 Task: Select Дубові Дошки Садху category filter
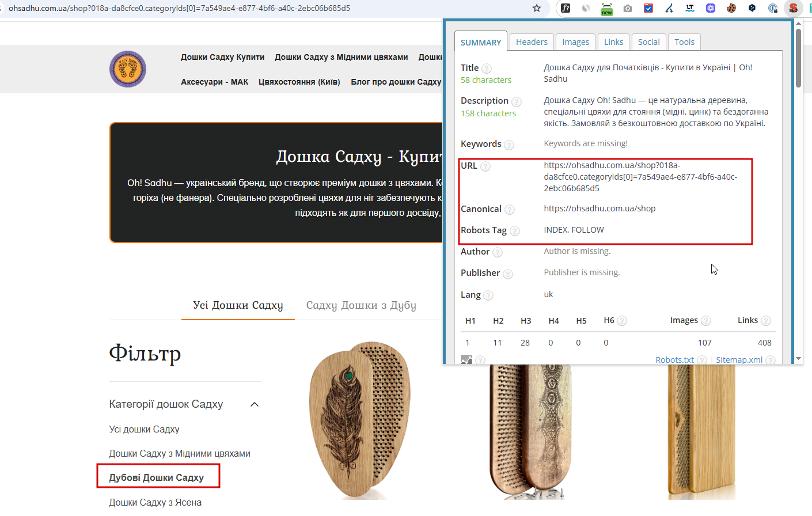tap(157, 477)
